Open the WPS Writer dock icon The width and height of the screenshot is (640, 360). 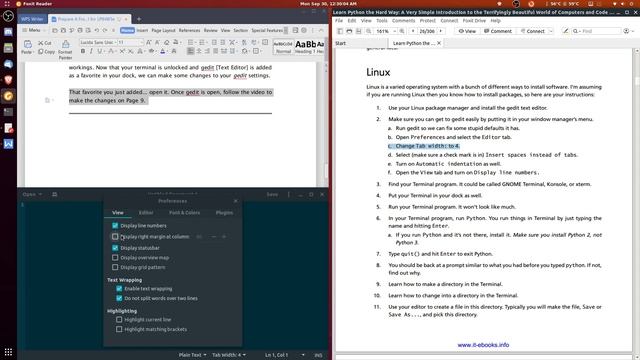[8, 144]
